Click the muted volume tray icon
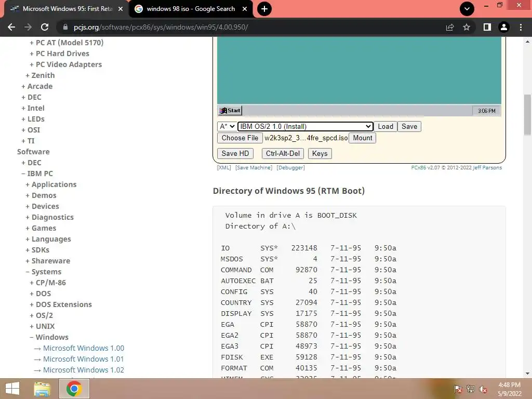 pyautogui.click(x=483, y=389)
